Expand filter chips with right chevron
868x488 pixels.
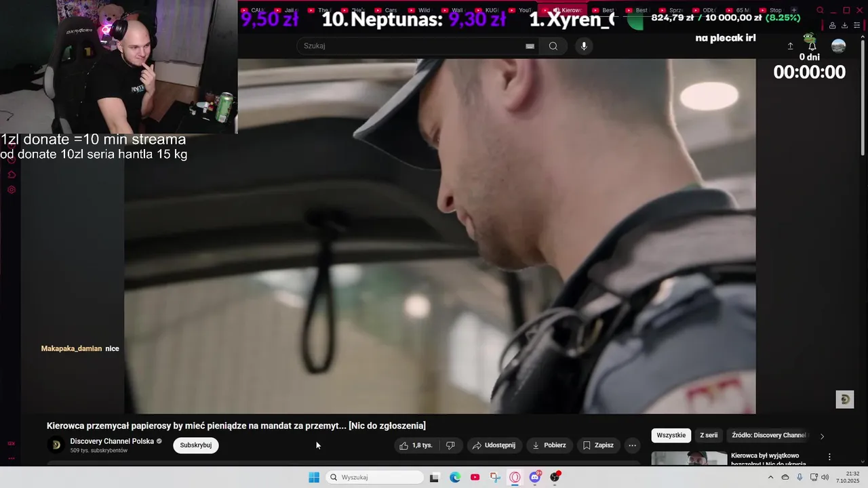(x=822, y=436)
